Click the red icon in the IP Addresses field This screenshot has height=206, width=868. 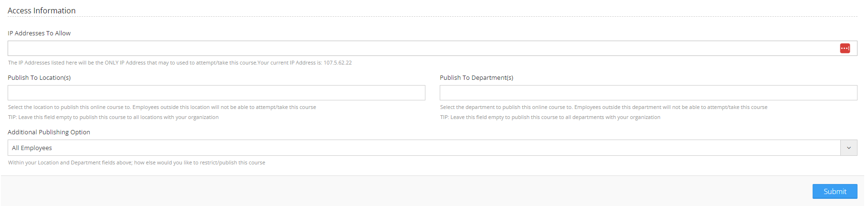point(845,48)
